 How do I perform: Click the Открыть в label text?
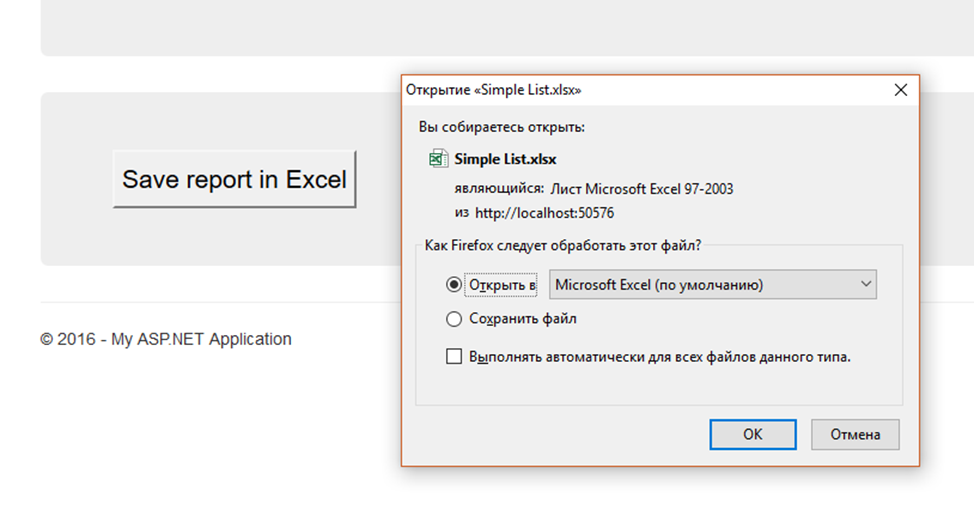click(x=502, y=285)
